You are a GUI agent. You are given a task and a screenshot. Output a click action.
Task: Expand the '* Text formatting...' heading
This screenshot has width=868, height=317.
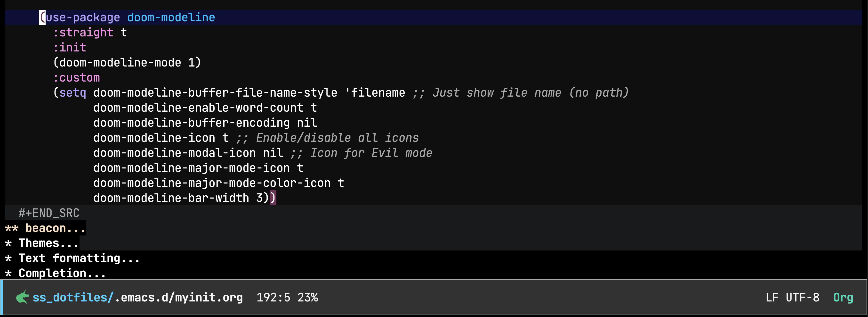(72, 258)
